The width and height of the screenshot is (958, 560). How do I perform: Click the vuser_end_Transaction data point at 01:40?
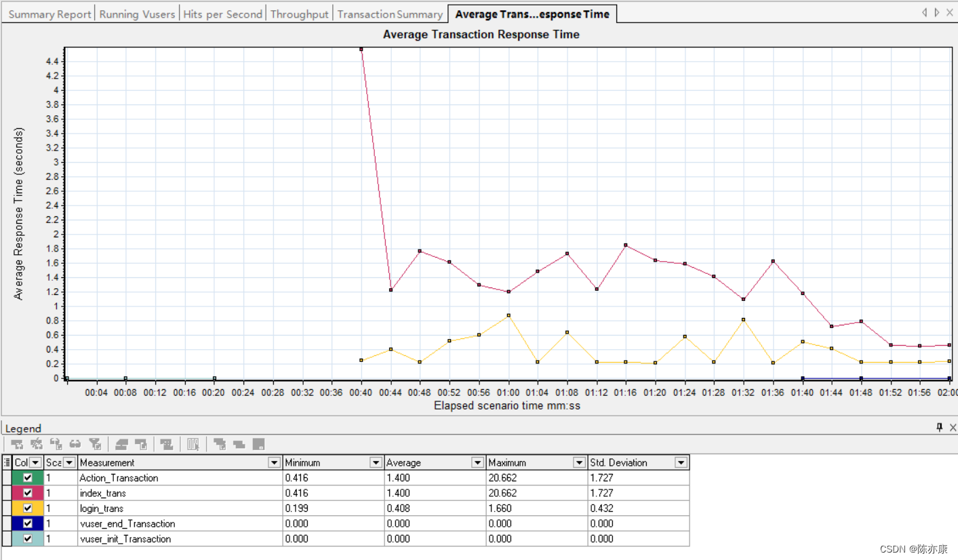pyautogui.click(x=803, y=378)
